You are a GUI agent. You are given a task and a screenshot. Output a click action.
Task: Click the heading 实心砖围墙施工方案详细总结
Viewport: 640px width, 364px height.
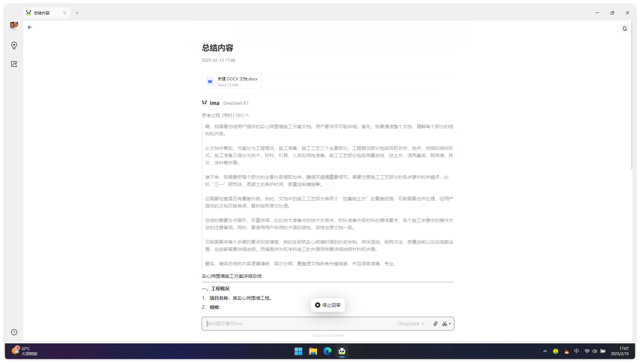232,276
